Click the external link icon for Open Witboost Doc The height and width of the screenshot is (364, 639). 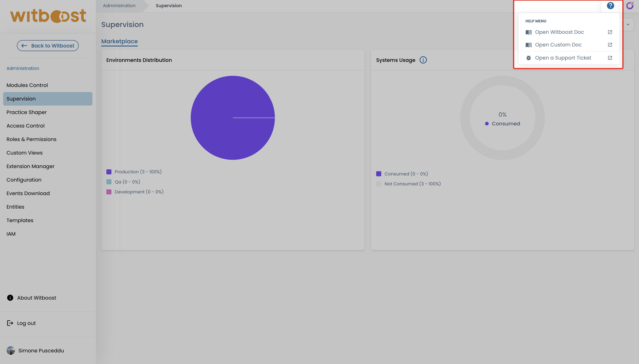click(610, 32)
